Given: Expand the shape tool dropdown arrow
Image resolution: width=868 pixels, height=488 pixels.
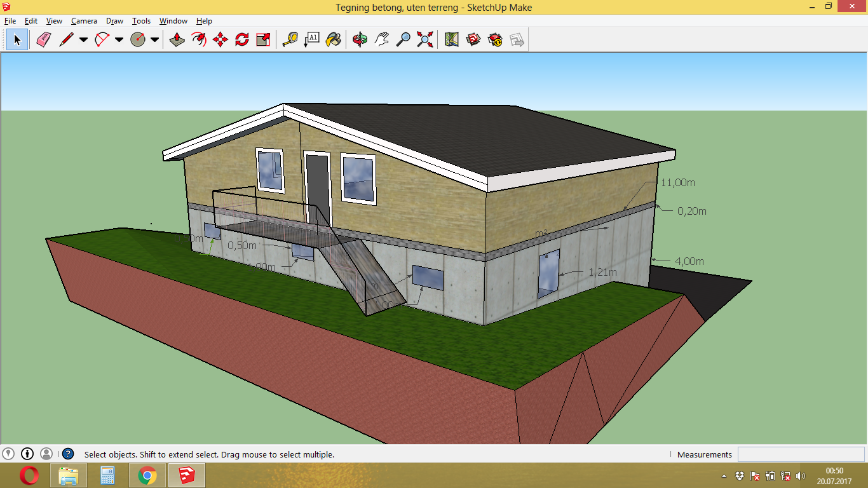Looking at the screenshot, I should 154,39.
